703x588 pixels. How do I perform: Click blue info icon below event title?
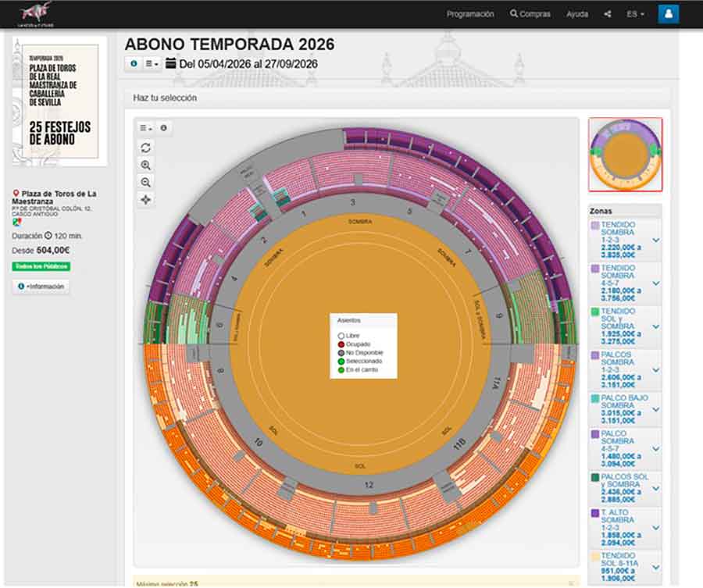coord(134,64)
